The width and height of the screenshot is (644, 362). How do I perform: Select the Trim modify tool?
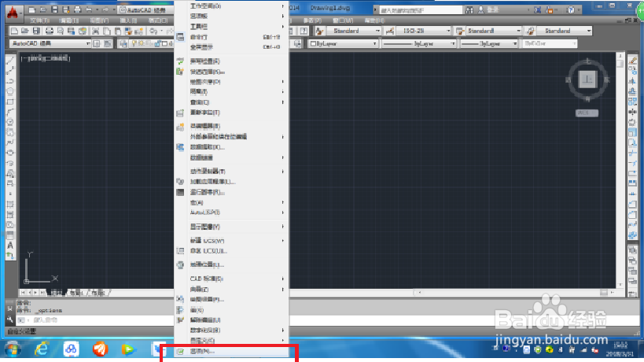[632, 153]
